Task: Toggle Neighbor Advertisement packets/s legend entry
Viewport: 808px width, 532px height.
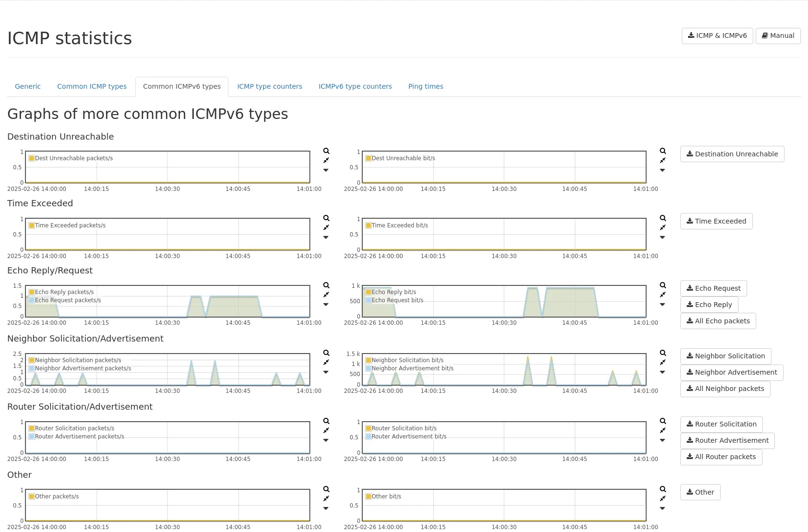Action: click(83, 368)
